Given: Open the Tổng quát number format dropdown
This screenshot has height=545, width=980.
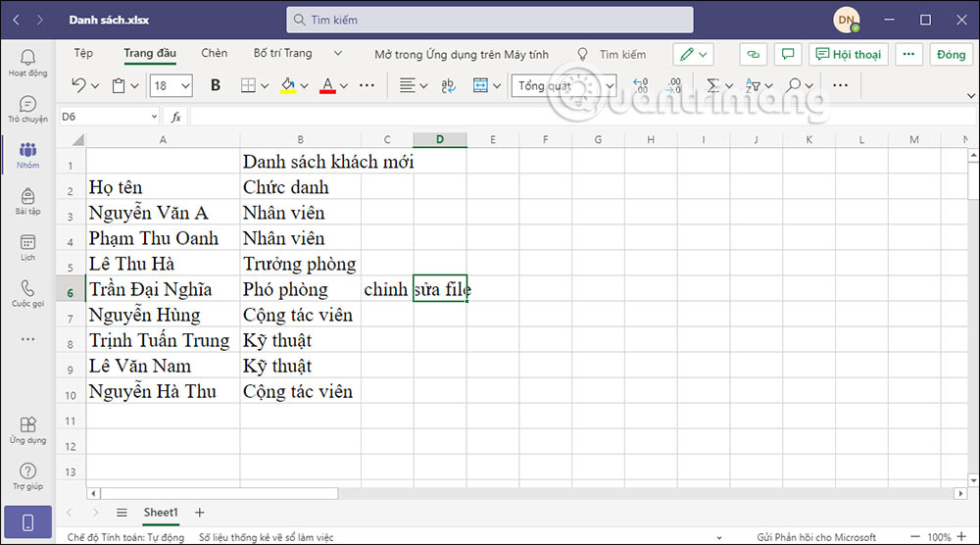Looking at the screenshot, I should point(563,85).
